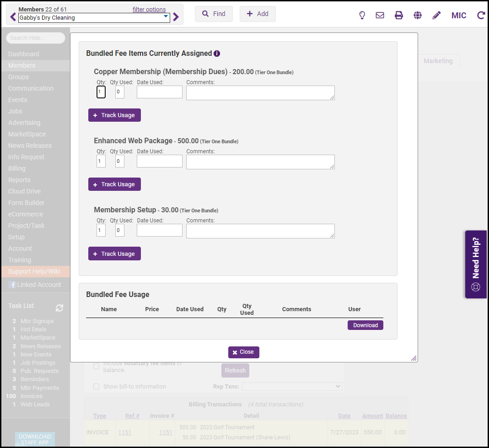Open the Need Help side panel
The image size is (489, 448).
476,264
